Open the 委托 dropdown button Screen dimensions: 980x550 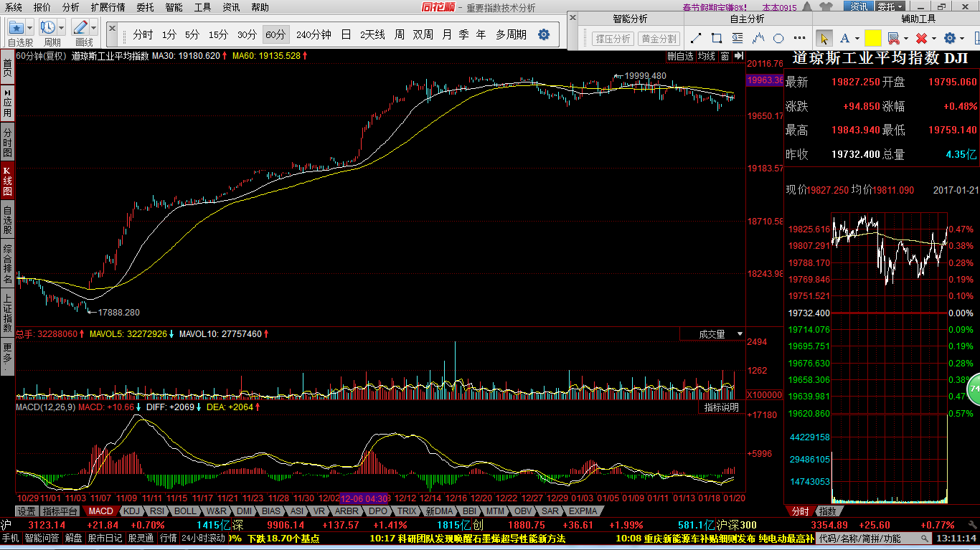890,6
